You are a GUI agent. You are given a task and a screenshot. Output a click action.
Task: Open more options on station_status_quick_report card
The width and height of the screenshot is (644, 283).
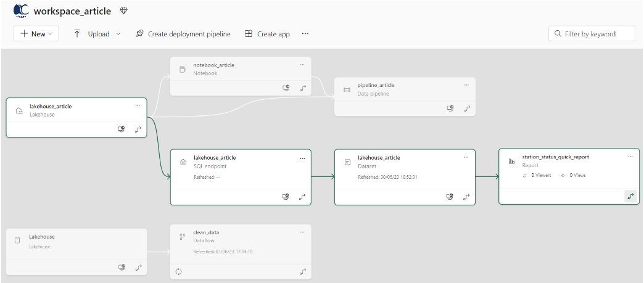point(630,157)
